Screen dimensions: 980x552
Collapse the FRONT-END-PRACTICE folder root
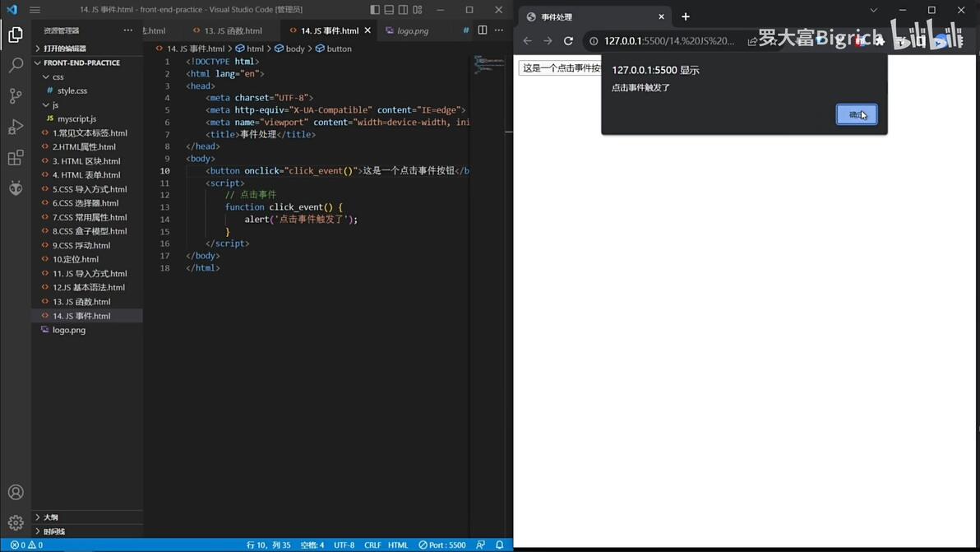pos(81,63)
